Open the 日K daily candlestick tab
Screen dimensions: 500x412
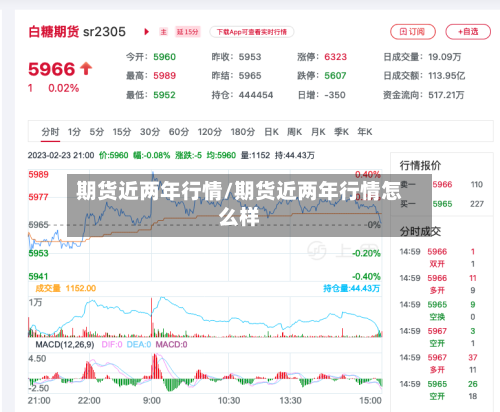click(271, 132)
